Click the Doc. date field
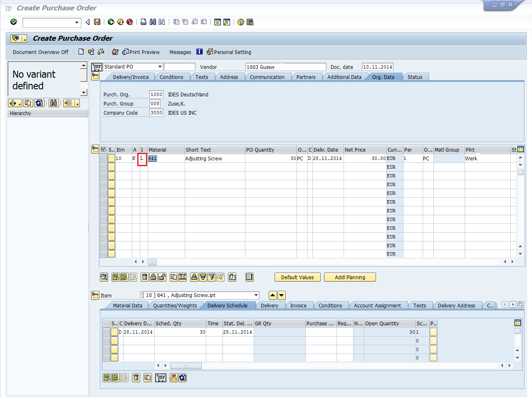 click(x=378, y=67)
